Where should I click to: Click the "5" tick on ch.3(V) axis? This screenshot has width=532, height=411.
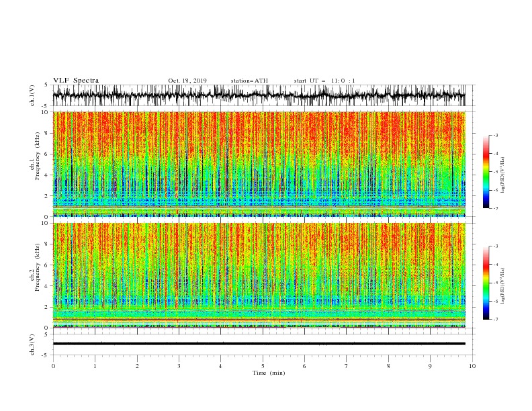(47, 334)
